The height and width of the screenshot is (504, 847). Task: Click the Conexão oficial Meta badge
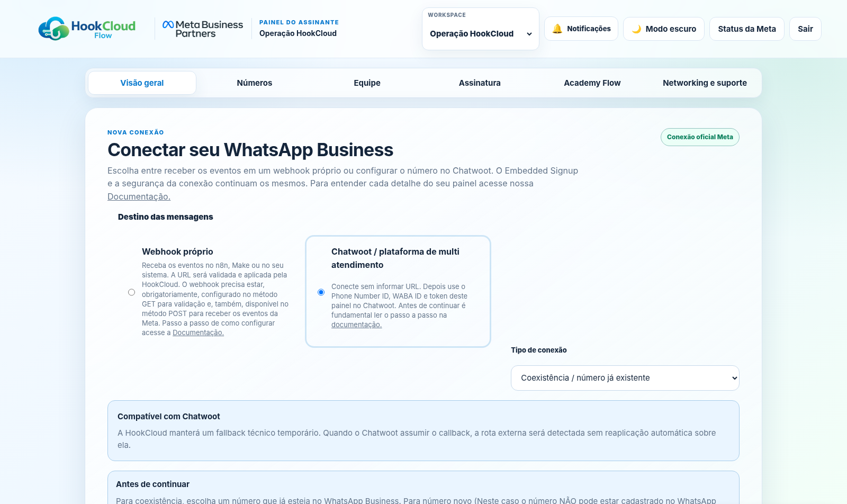click(700, 137)
